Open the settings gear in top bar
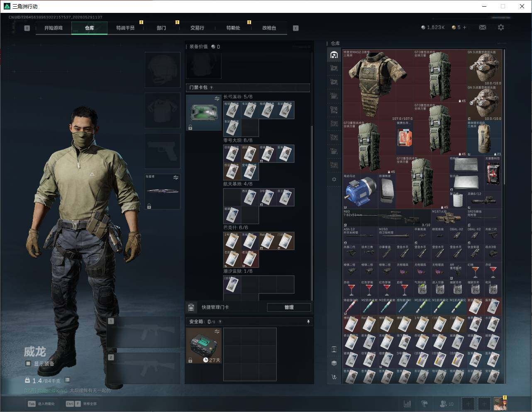Viewport: 532px width, 412px height. click(x=501, y=27)
